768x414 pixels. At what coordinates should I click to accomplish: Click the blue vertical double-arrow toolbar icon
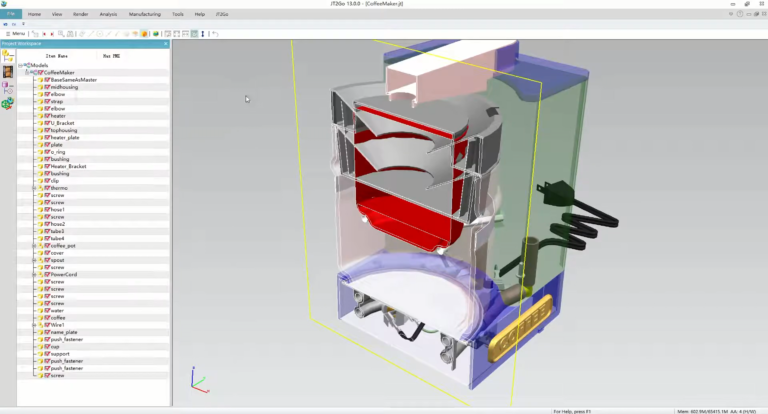coord(203,34)
